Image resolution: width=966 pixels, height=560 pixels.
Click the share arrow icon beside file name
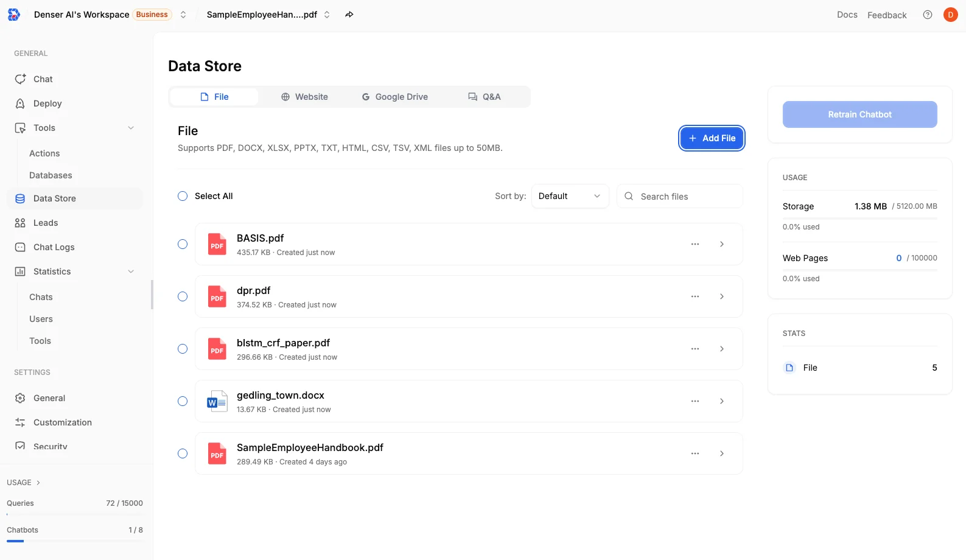(349, 15)
